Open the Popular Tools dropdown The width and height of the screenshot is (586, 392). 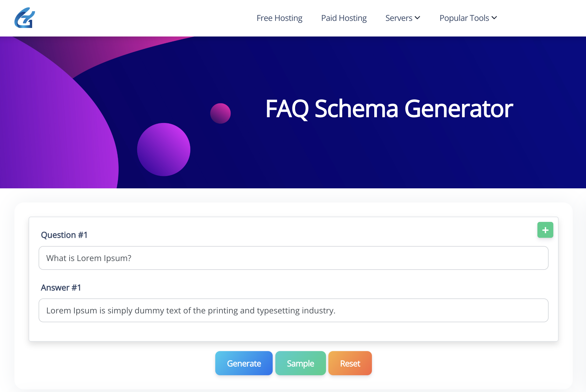468,18
